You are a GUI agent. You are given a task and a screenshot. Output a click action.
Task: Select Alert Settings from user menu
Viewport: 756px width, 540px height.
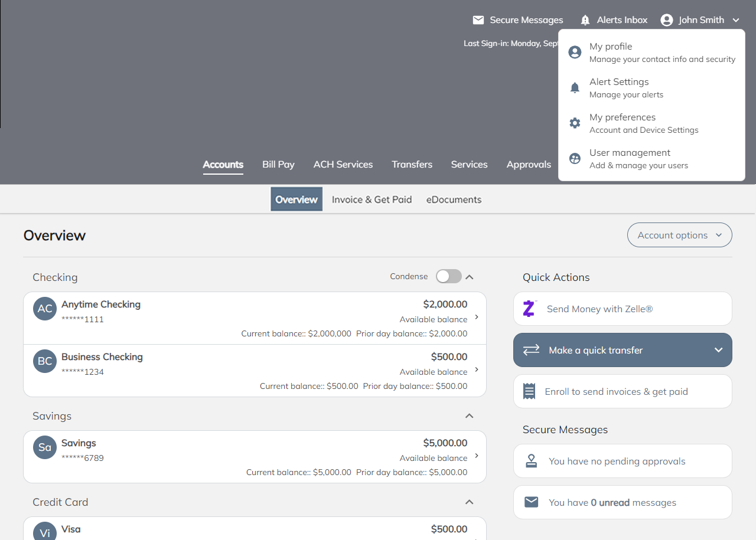pos(619,87)
